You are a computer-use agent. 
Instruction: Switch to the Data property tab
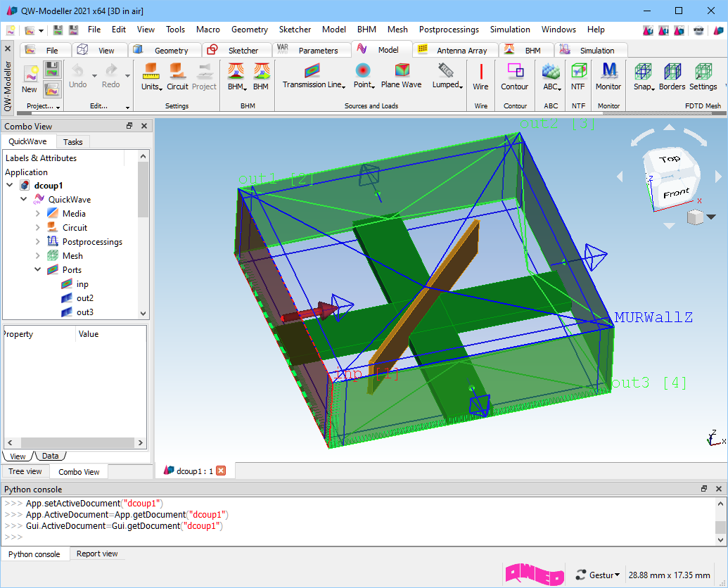click(x=50, y=456)
